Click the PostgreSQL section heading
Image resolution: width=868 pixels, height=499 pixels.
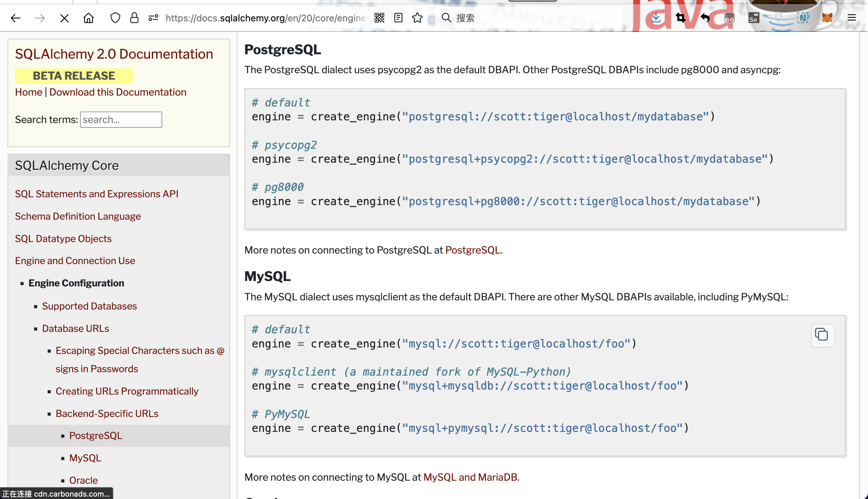(283, 50)
